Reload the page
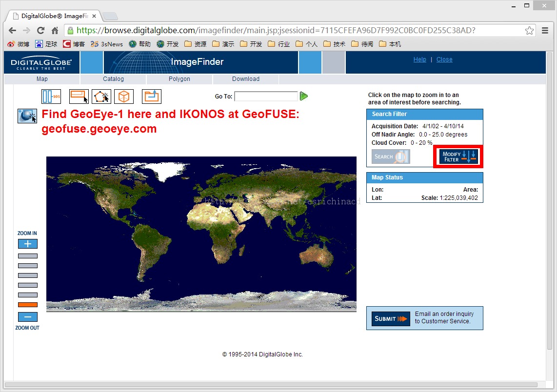This screenshot has width=557, height=392. [41, 31]
